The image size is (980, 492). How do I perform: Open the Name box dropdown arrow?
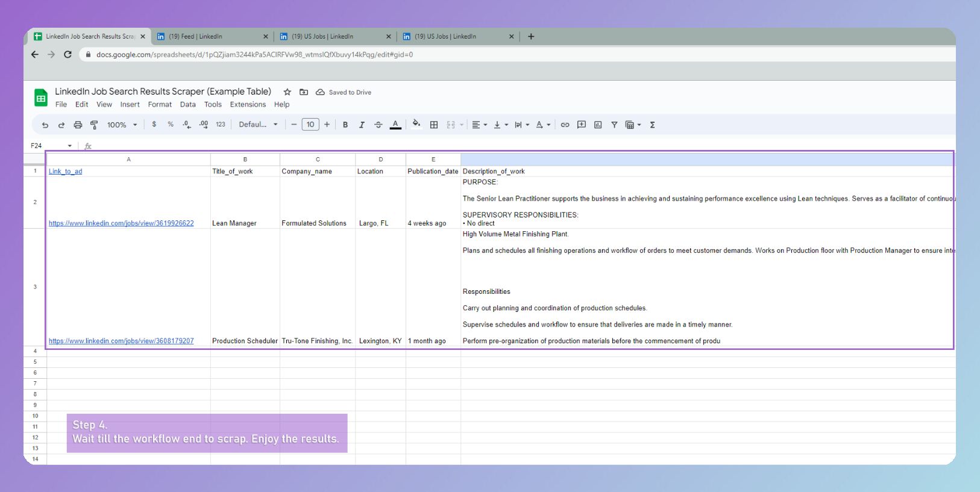click(70, 146)
